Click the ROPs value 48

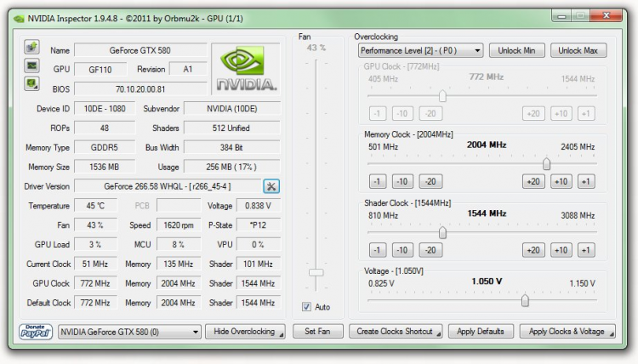105,128
